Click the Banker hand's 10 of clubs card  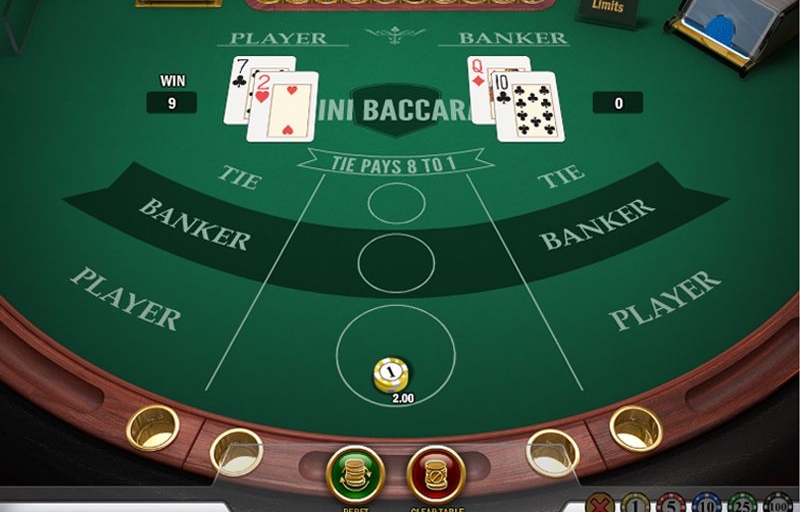[x=529, y=107]
